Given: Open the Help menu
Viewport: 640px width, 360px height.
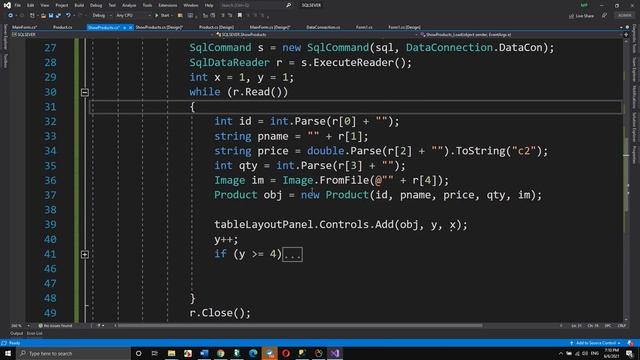Looking at the screenshot, I should pyautogui.click(x=209, y=5).
